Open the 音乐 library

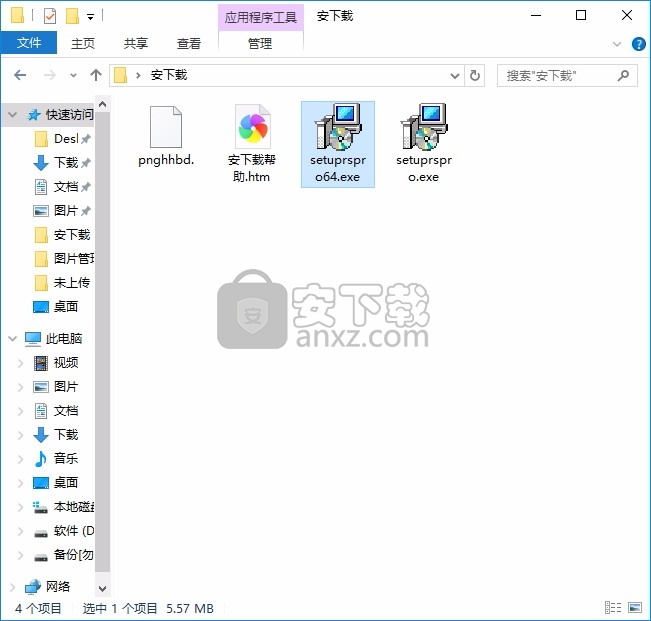66,459
